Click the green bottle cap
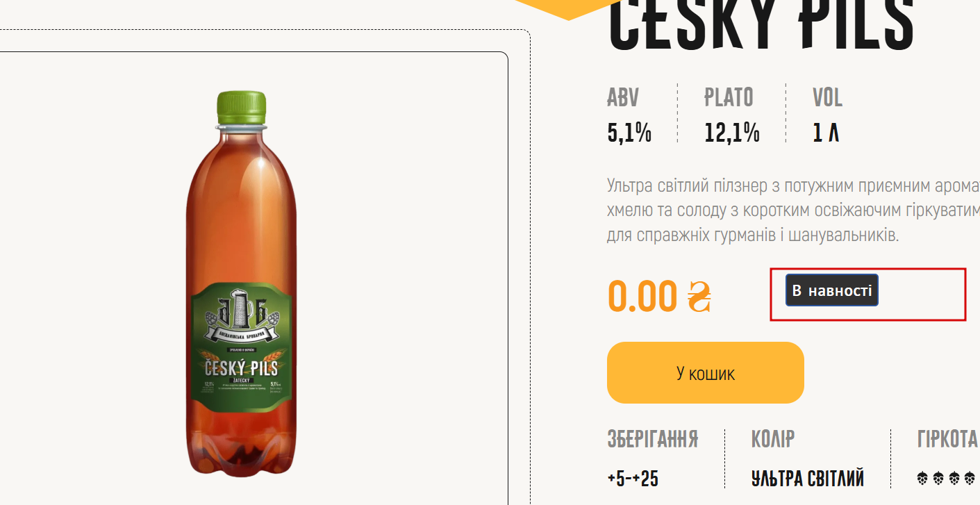 (x=242, y=108)
